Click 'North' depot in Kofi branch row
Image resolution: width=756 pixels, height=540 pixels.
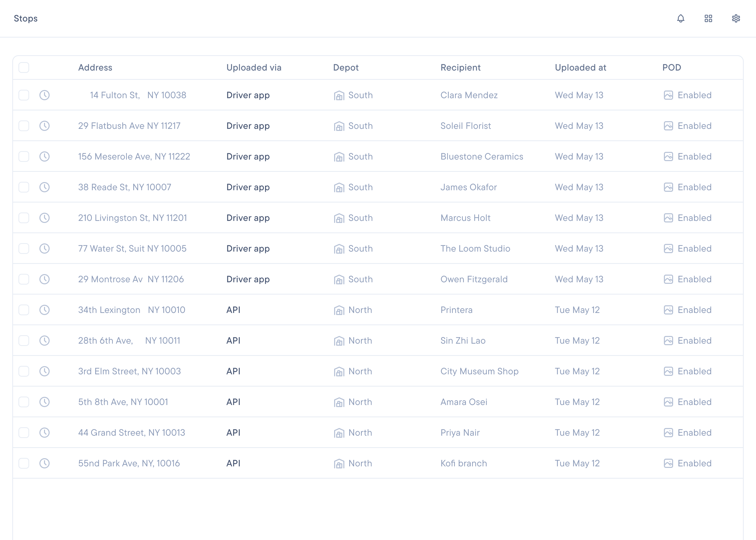[360, 463]
